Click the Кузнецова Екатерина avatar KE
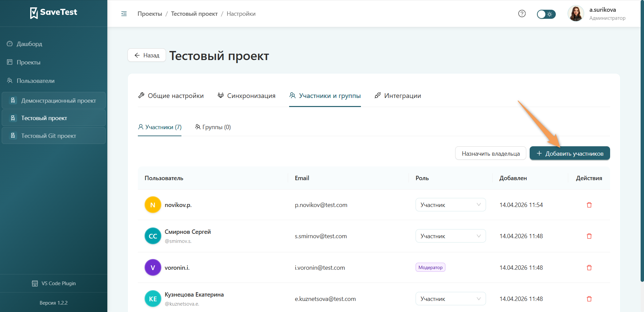The height and width of the screenshot is (312, 644). coord(153,299)
